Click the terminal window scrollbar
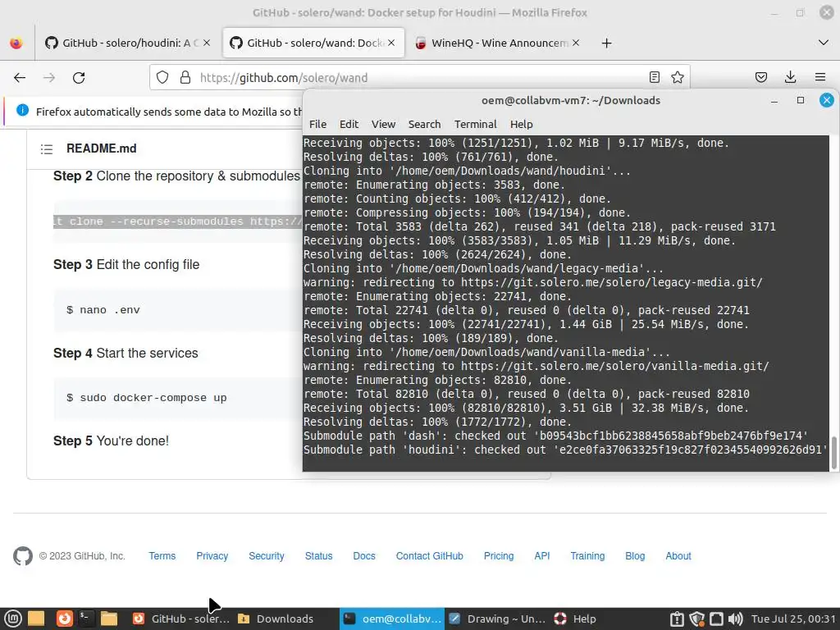 pyautogui.click(x=833, y=453)
